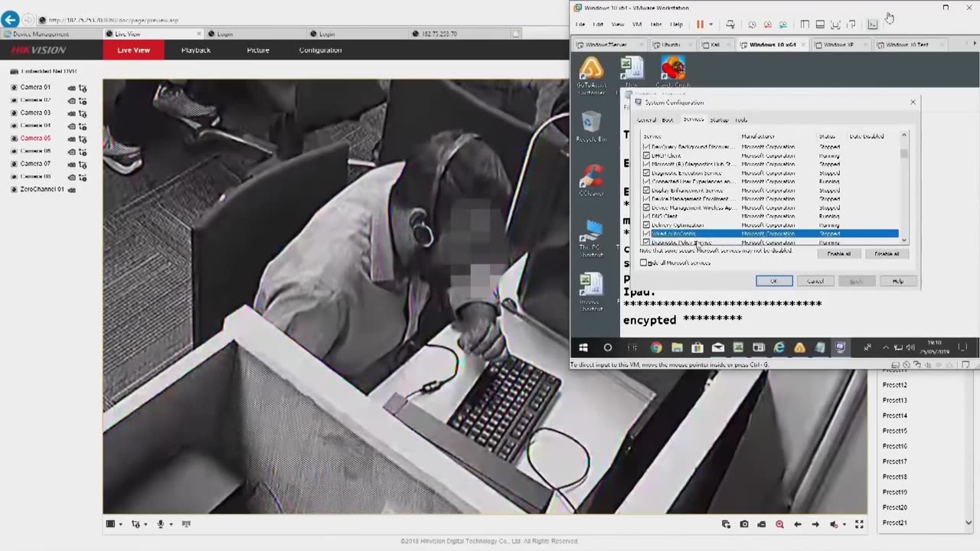Start recording for Camera 01
The height and width of the screenshot is (551, 980).
point(71,88)
